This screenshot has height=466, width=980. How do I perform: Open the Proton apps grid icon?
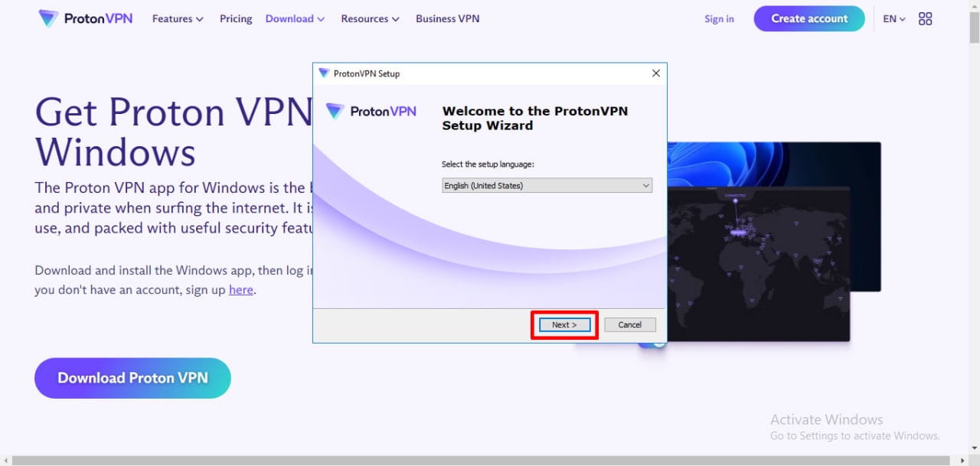click(925, 19)
